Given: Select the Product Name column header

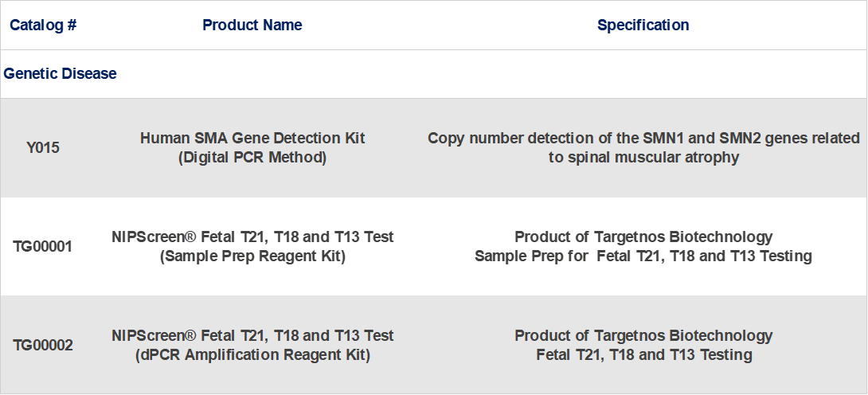Looking at the screenshot, I should pos(252,25).
